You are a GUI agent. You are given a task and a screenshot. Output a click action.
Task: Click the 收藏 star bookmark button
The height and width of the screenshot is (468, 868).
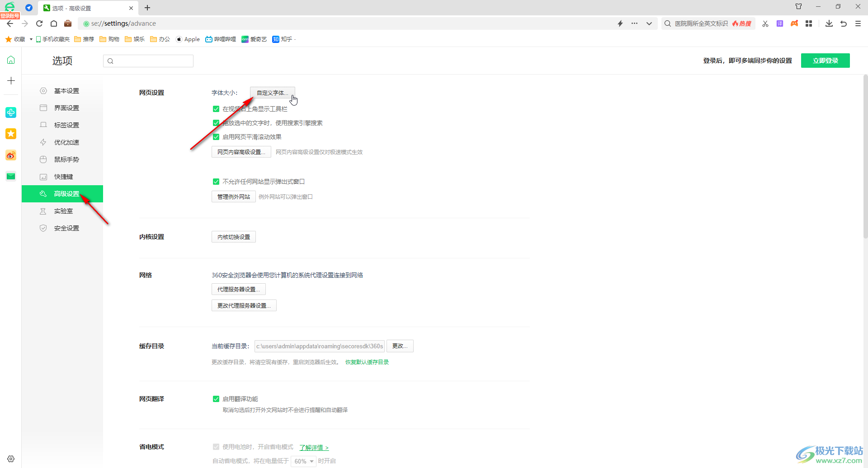15,39
